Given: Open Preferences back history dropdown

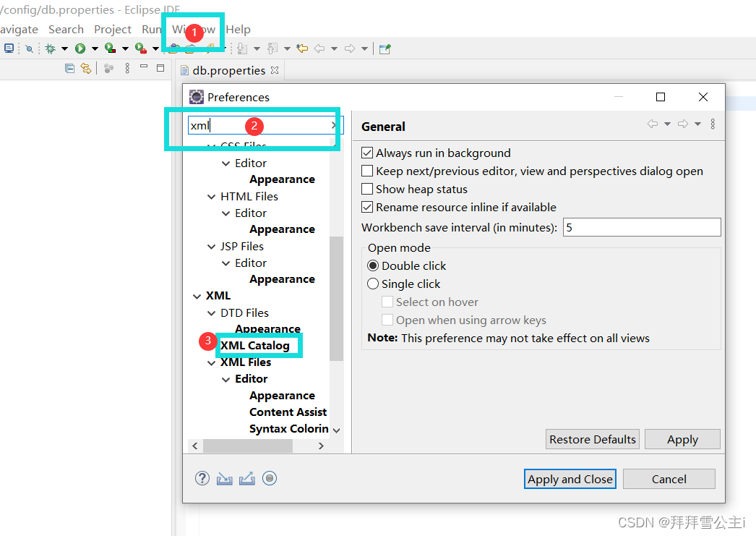Looking at the screenshot, I should (x=667, y=124).
